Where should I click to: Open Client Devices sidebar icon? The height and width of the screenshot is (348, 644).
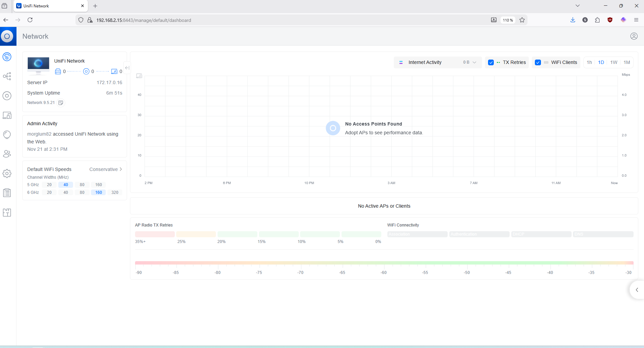click(x=7, y=115)
